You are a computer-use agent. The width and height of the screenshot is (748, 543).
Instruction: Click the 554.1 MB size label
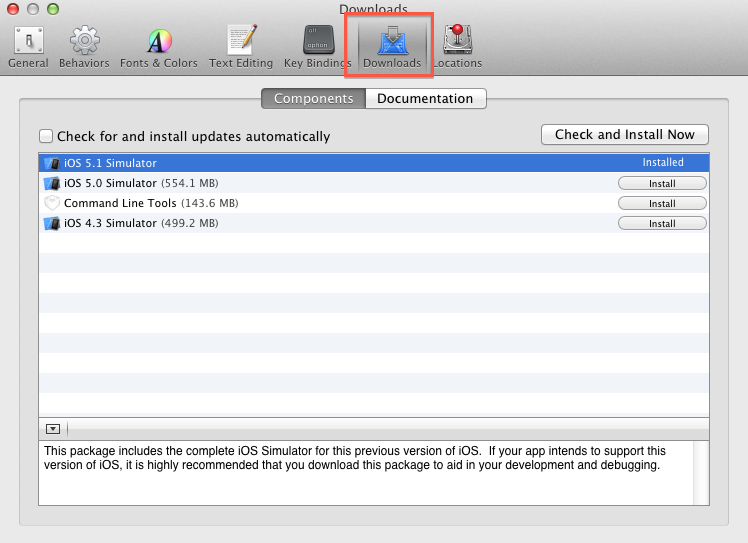[x=190, y=183]
